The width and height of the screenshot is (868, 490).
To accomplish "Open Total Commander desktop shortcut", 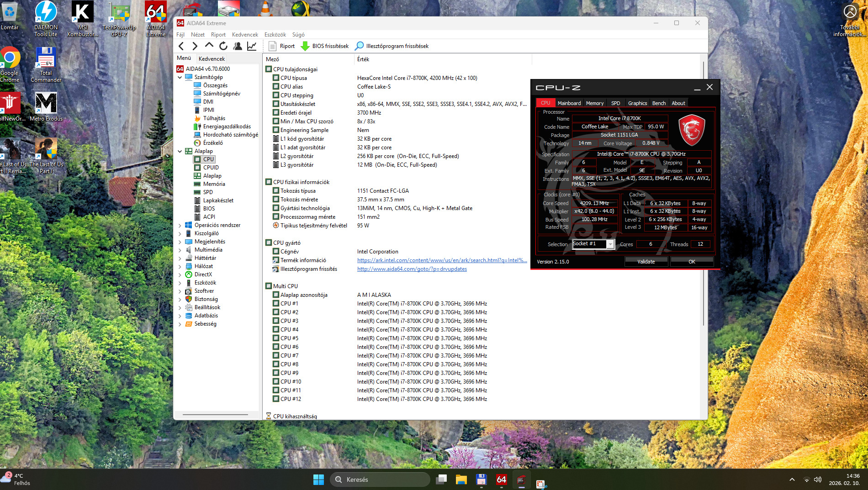I will 46,64.
